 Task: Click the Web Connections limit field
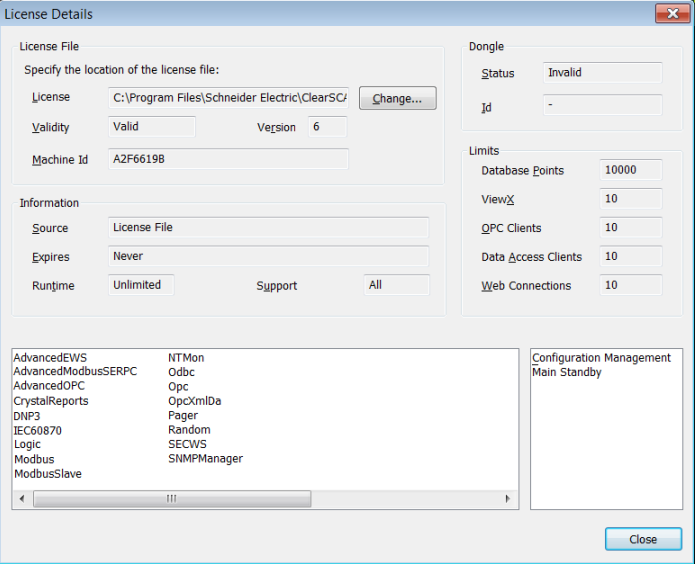pos(631,285)
